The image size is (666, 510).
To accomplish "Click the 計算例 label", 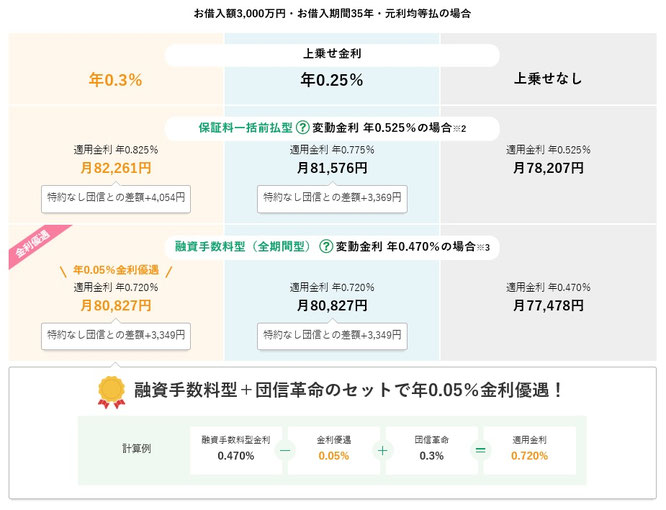I will coord(136,448).
